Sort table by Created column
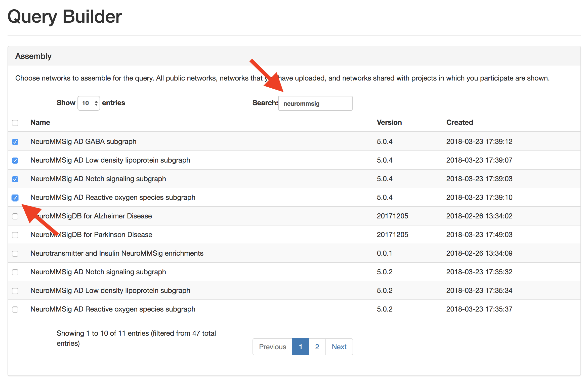 click(459, 123)
